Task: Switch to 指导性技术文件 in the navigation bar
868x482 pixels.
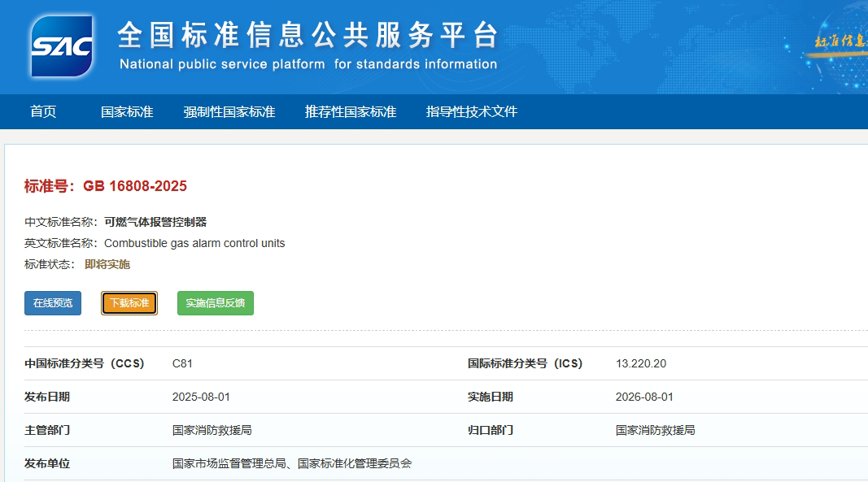Action: point(472,112)
